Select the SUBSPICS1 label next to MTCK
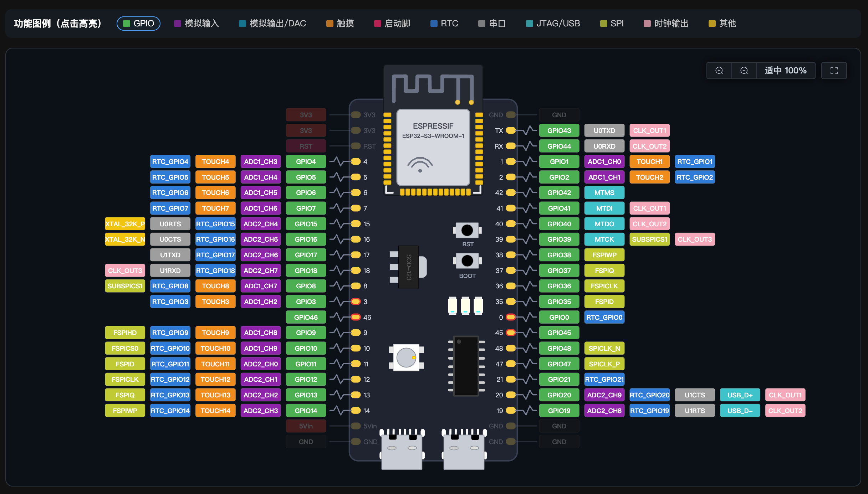This screenshot has width=868, height=494. (x=650, y=239)
